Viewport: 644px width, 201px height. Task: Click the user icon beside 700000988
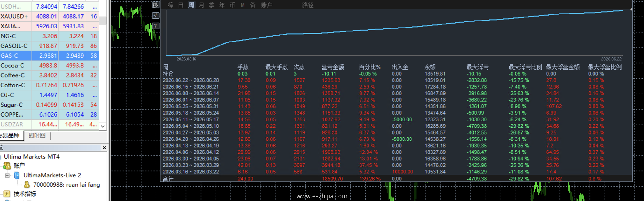[x=27, y=185]
